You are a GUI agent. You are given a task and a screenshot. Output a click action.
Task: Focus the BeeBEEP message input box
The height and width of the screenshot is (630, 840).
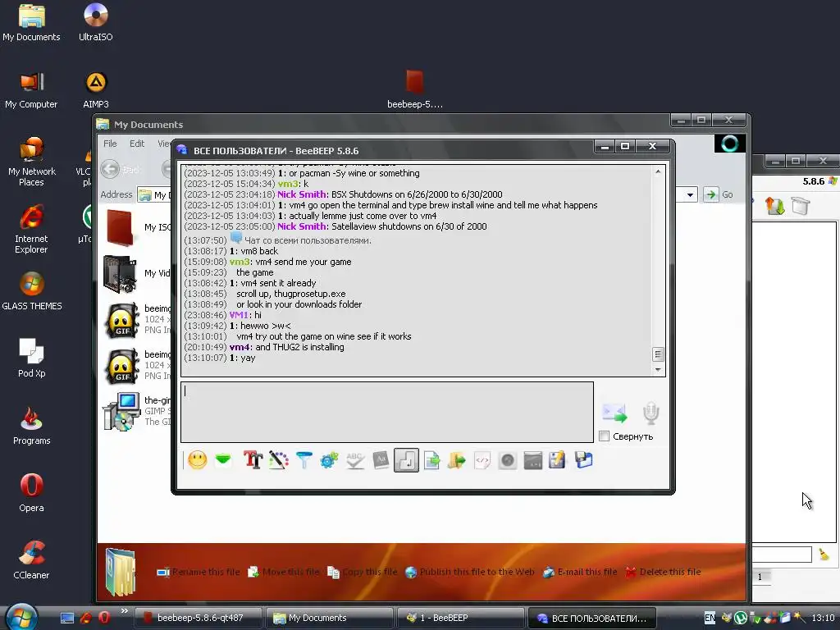[387, 412]
